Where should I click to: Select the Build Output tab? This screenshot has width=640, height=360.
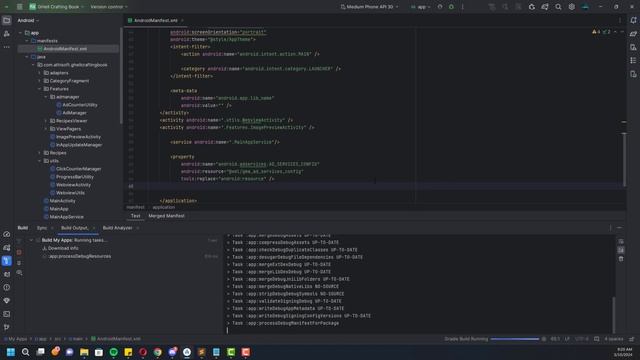(75, 228)
